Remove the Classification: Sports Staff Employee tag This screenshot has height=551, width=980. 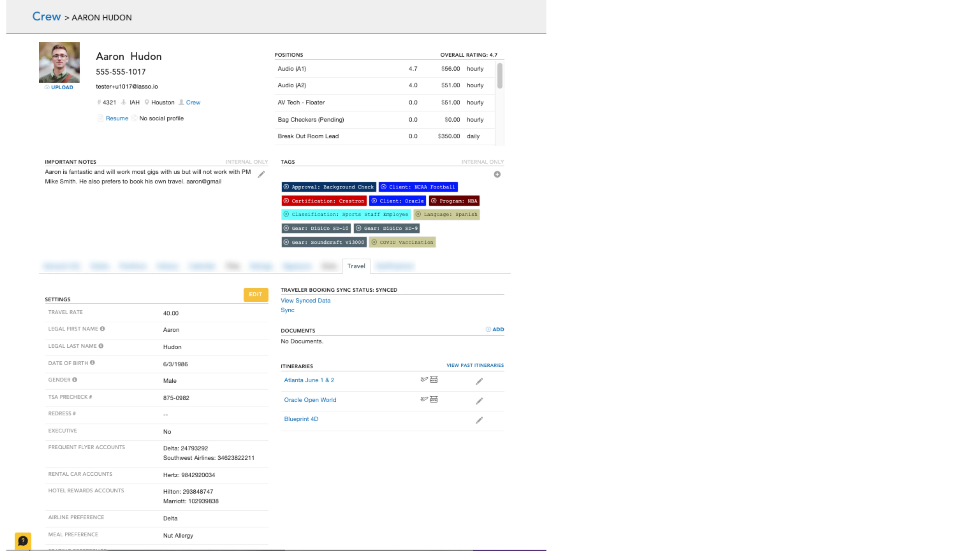[286, 214]
